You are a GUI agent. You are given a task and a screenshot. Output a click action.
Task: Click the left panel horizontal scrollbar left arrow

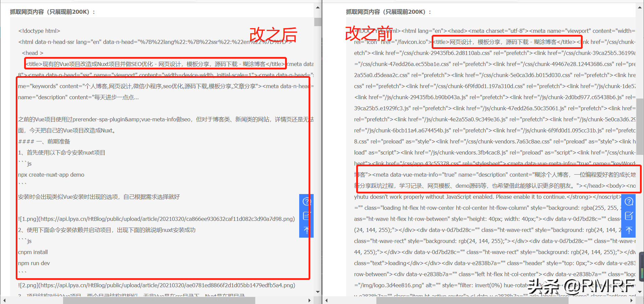(4, 300)
